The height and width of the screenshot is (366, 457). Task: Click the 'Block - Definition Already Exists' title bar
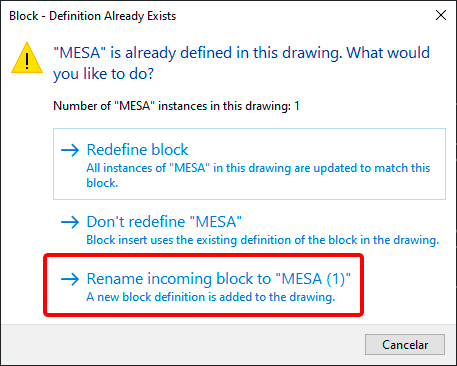point(93,16)
